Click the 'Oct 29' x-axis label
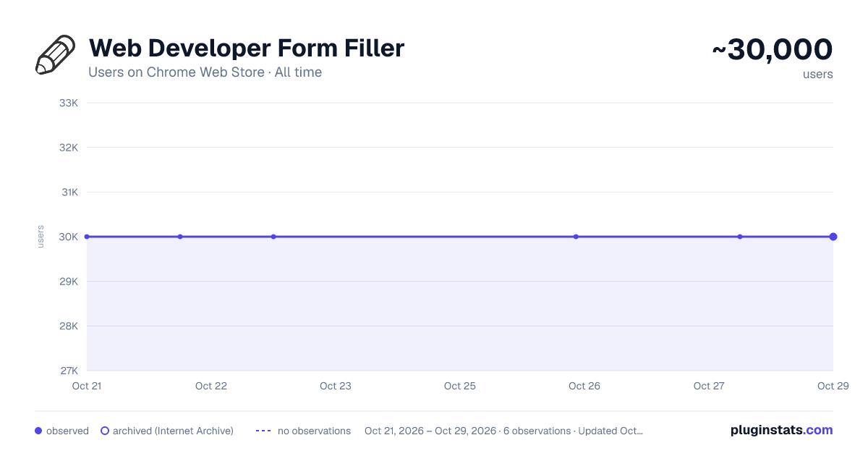Viewport: 868px width, 456px height. pyautogui.click(x=833, y=386)
